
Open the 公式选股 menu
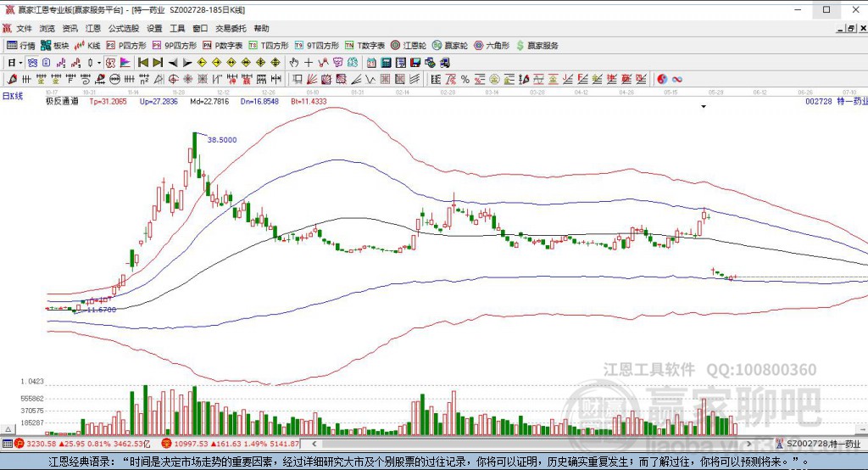point(124,28)
